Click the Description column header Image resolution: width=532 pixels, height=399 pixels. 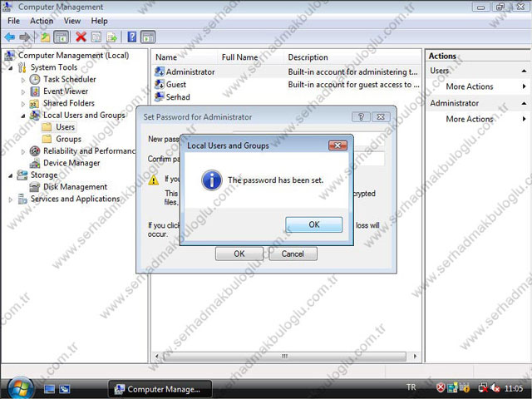pos(352,57)
